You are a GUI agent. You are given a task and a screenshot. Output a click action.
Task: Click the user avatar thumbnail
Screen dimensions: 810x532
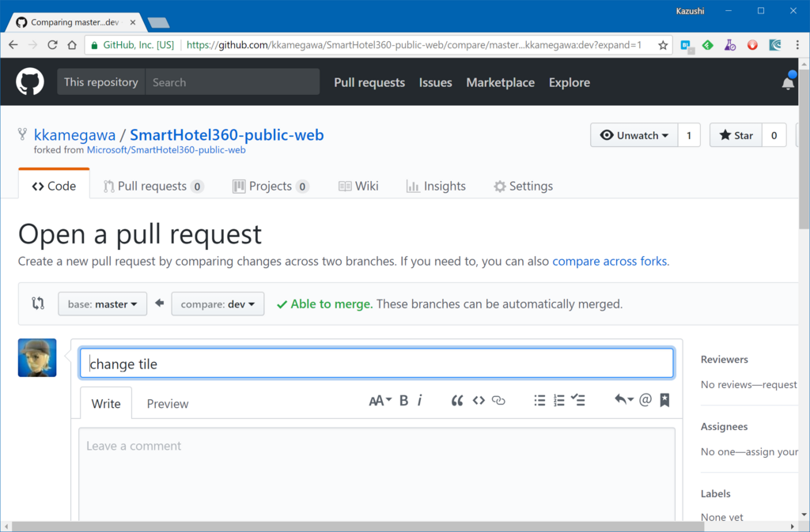[37, 357]
